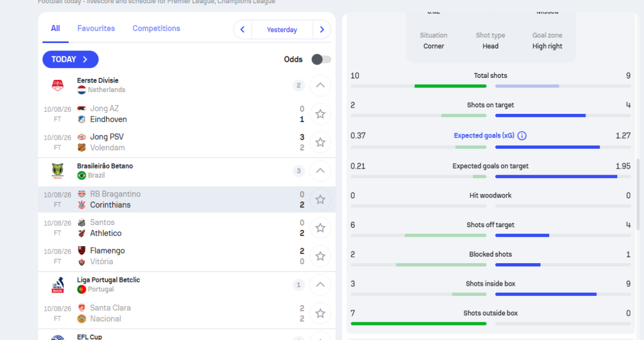The image size is (644, 340).
Task: Favourite the Flamengo vs Vitória match
Action: pyautogui.click(x=320, y=256)
